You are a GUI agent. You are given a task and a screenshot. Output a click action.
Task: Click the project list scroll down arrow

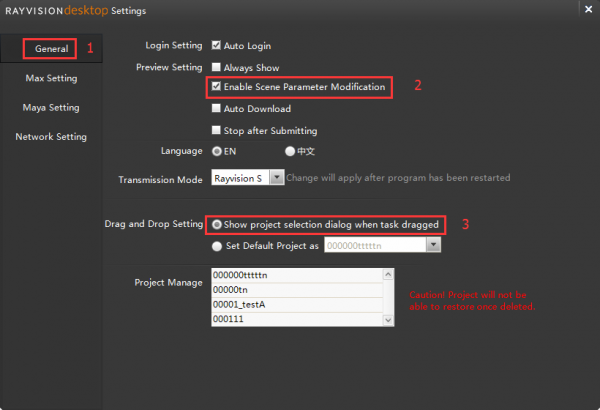(x=388, y=320)
